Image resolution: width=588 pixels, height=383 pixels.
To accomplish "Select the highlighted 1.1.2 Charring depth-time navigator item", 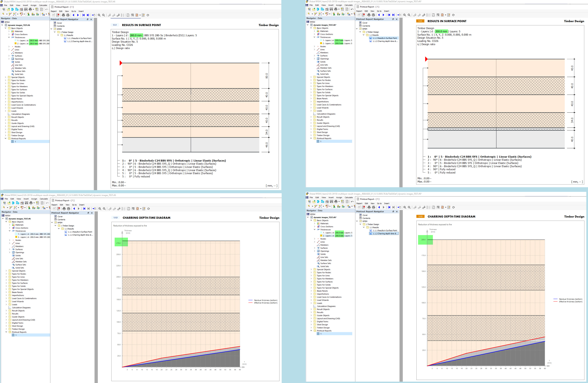I will tap(385, 233).
